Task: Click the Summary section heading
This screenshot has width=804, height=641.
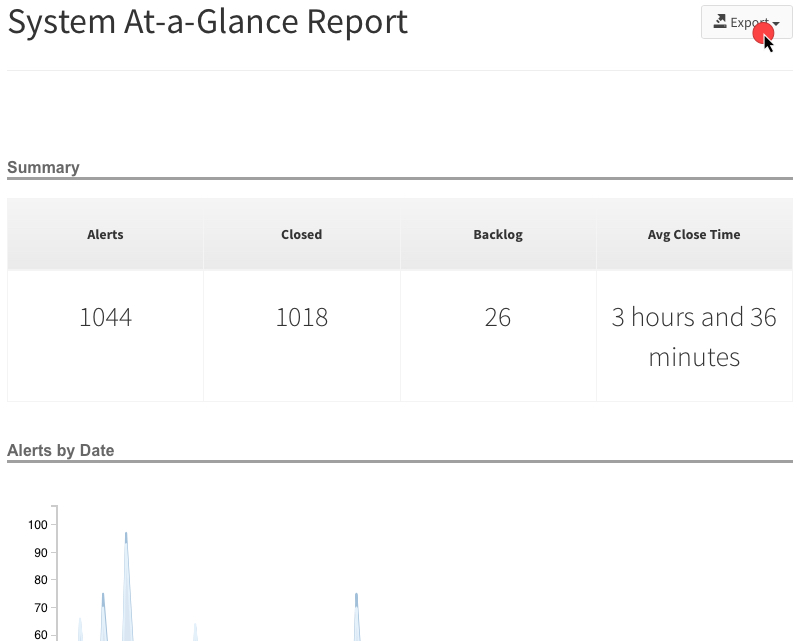Action: point(43,168)
